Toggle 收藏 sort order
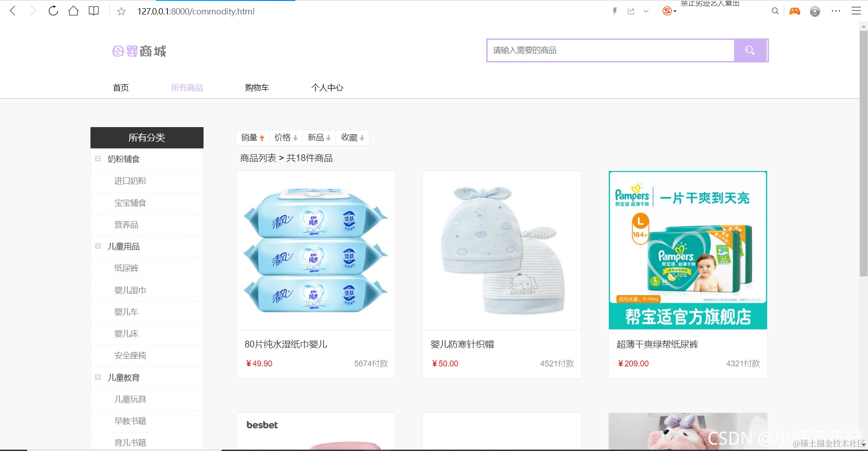Viewport: 868px width, 451px height. coord(352,138)
